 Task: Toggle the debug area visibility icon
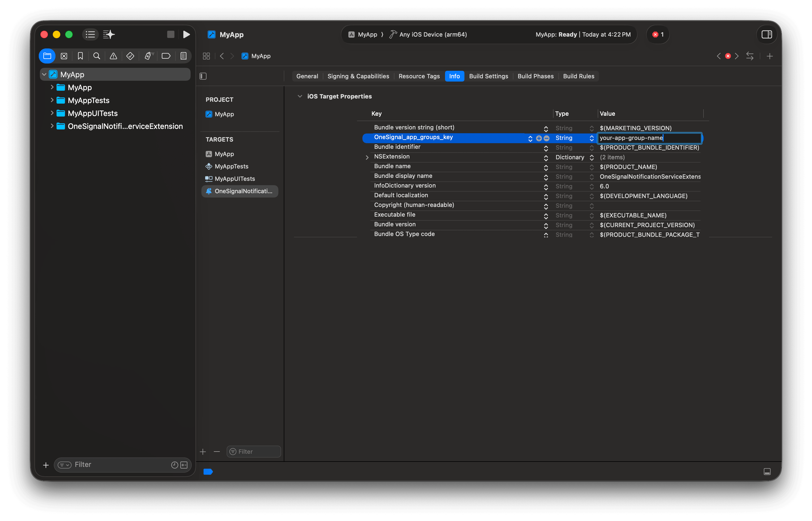pyautogui.click(x=767, y=471)
